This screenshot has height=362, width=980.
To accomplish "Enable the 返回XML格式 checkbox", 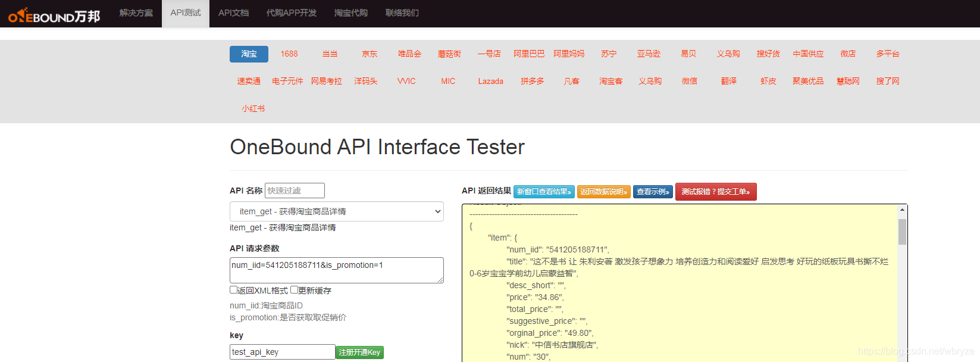I will [234, 290].
